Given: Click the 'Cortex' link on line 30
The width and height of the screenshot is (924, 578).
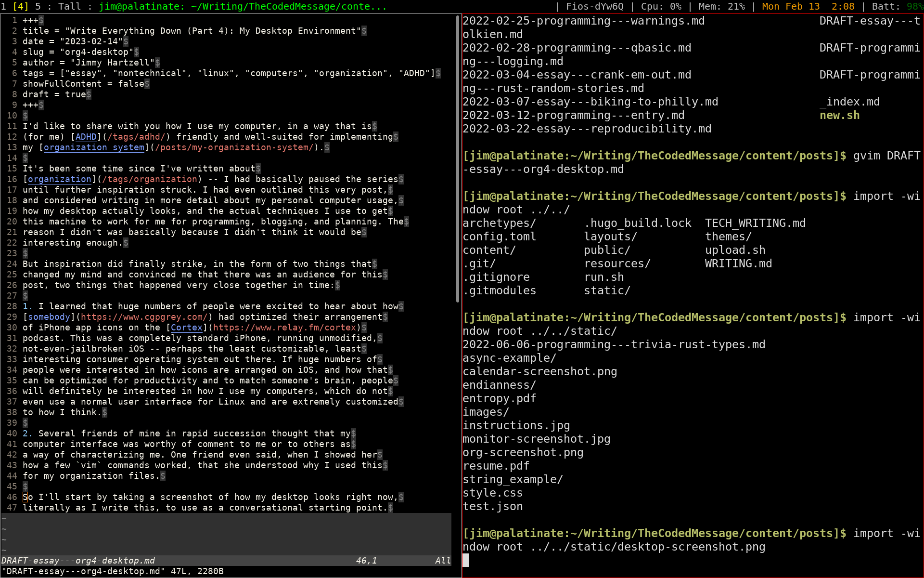Looking at the screenshot, I should coord(187,328).
